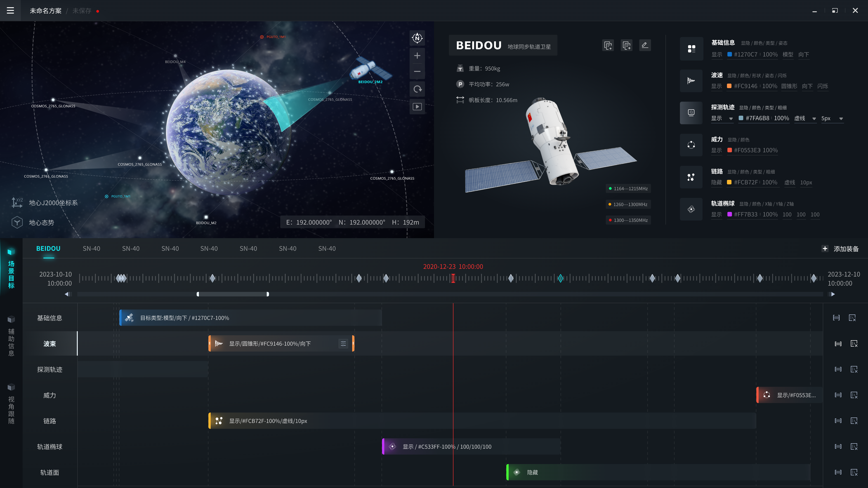Toggle 显示 visibility for 基础信息
The width and height of the screenshot is (868, 488).
tap(717, 54)
